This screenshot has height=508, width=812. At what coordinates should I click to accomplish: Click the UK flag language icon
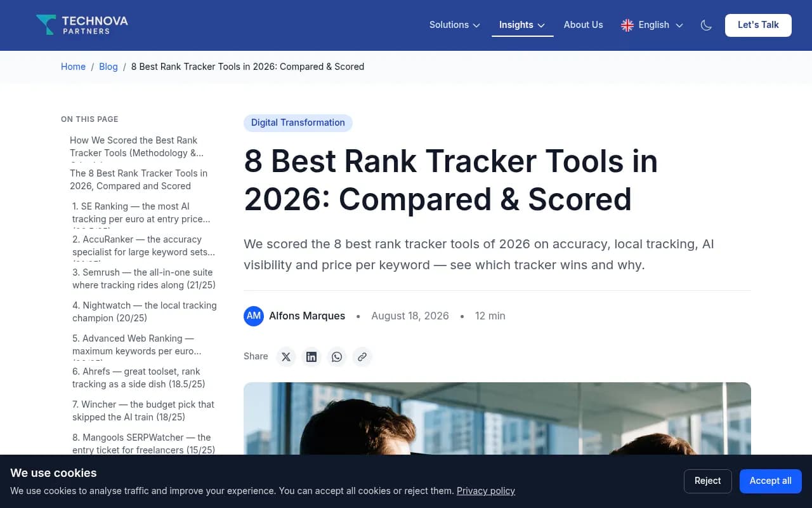pos(627,25)
